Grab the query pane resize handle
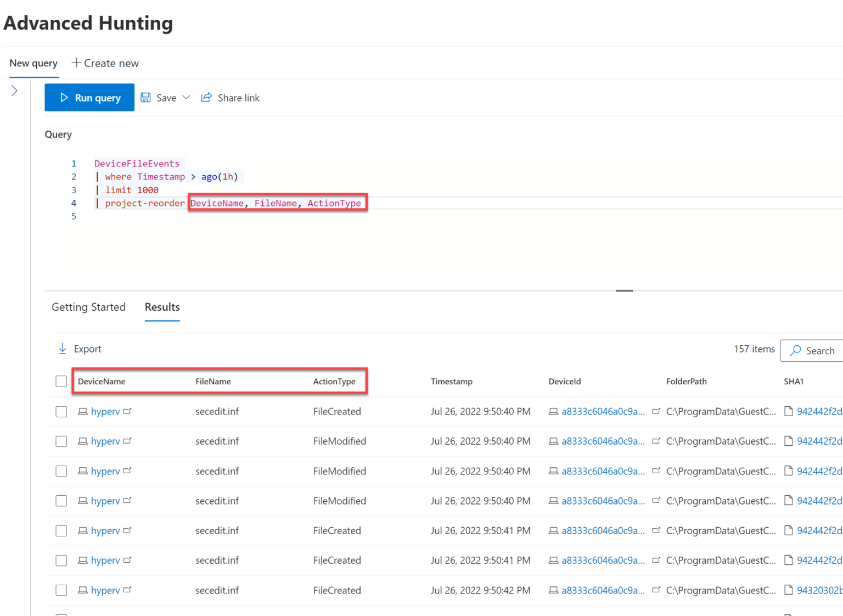The image size is (843, 616). [x=624, y=290]
